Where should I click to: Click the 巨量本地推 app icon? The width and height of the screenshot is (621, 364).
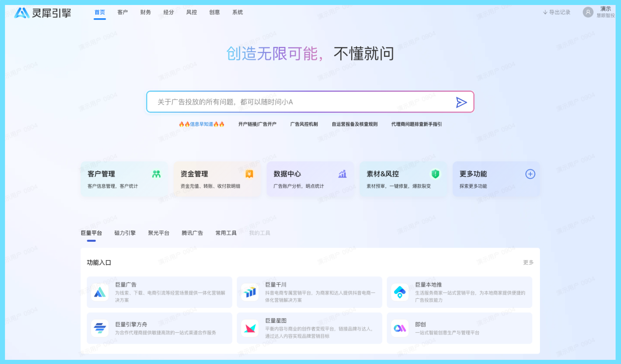click(x=400, y=292)
